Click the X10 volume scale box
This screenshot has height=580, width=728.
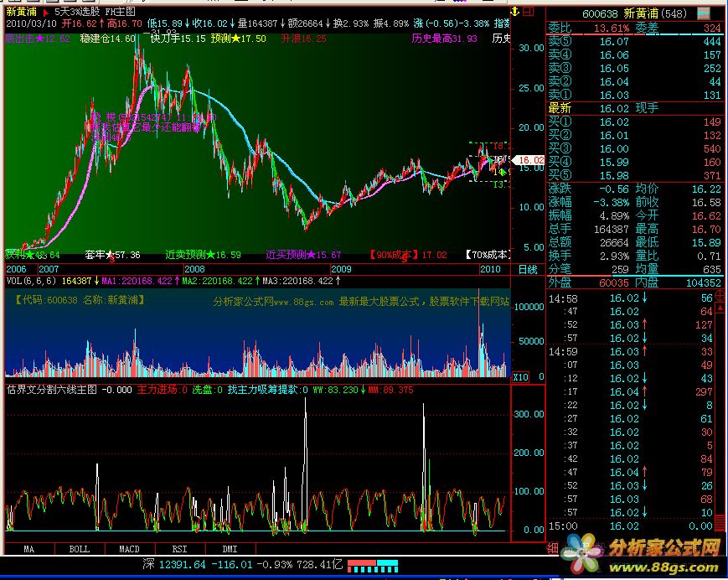click(521, 377)
